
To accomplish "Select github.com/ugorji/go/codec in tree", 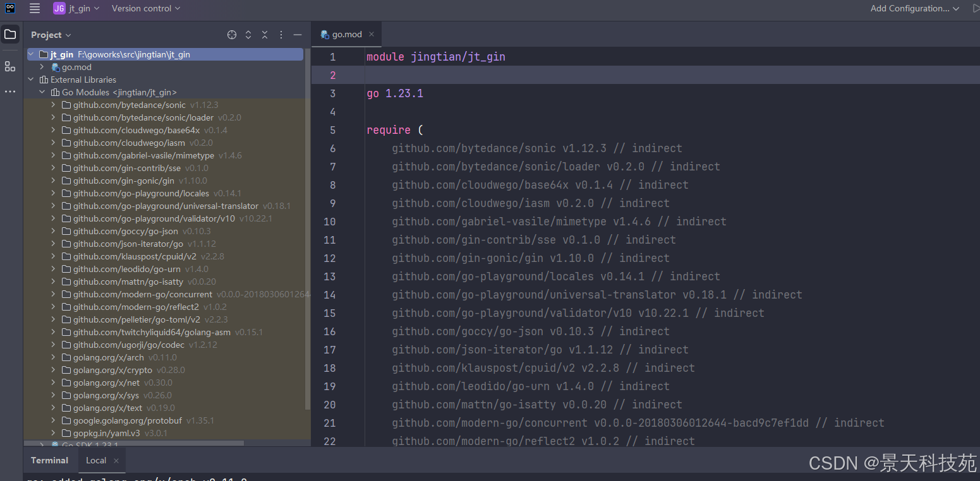I will click(x=129, y=345).
